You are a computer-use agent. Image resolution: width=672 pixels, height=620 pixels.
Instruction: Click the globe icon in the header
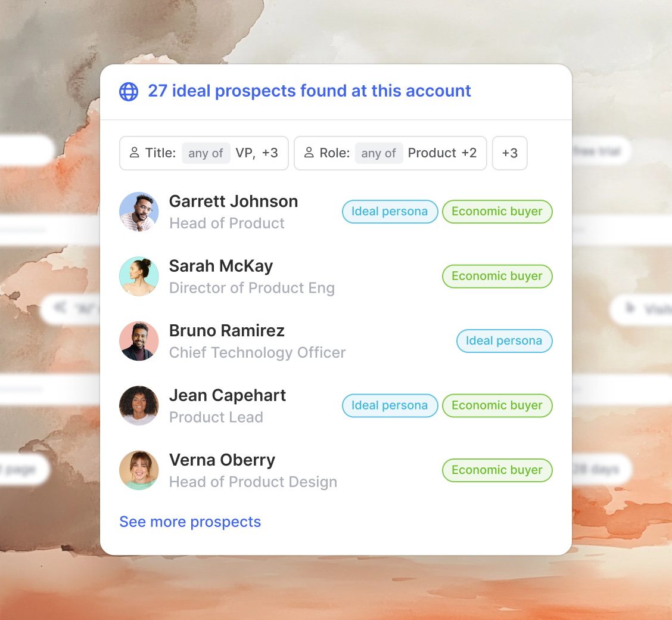point(129,91)
